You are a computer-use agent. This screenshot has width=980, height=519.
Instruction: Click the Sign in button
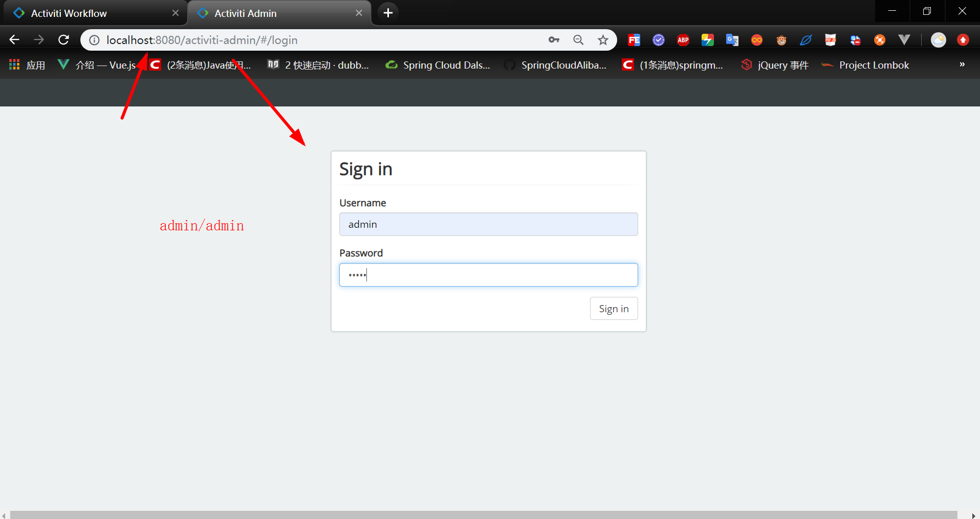click(614, 309)
